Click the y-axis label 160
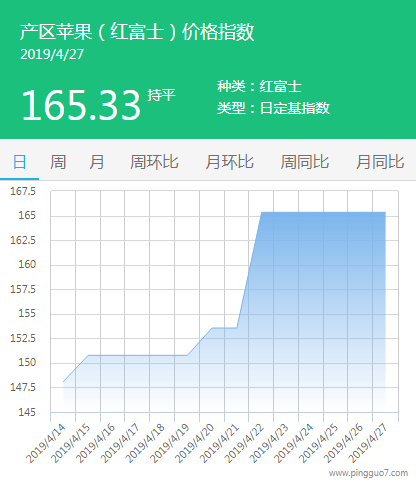This screenshot has width=416, height=485. (27, 265)
